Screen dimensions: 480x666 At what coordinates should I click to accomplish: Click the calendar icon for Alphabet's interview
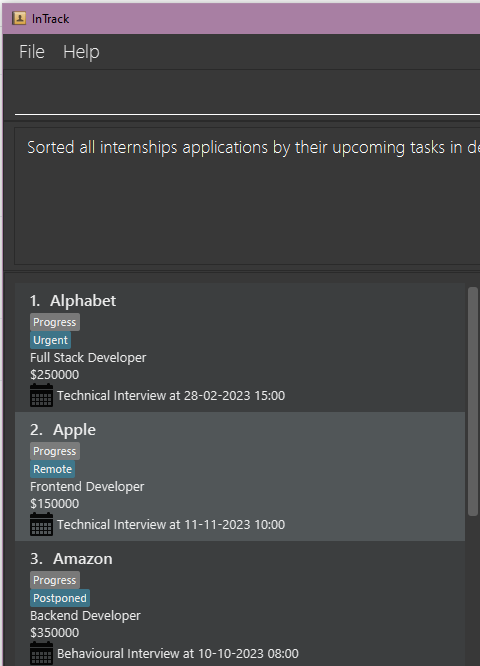point(42,395)
